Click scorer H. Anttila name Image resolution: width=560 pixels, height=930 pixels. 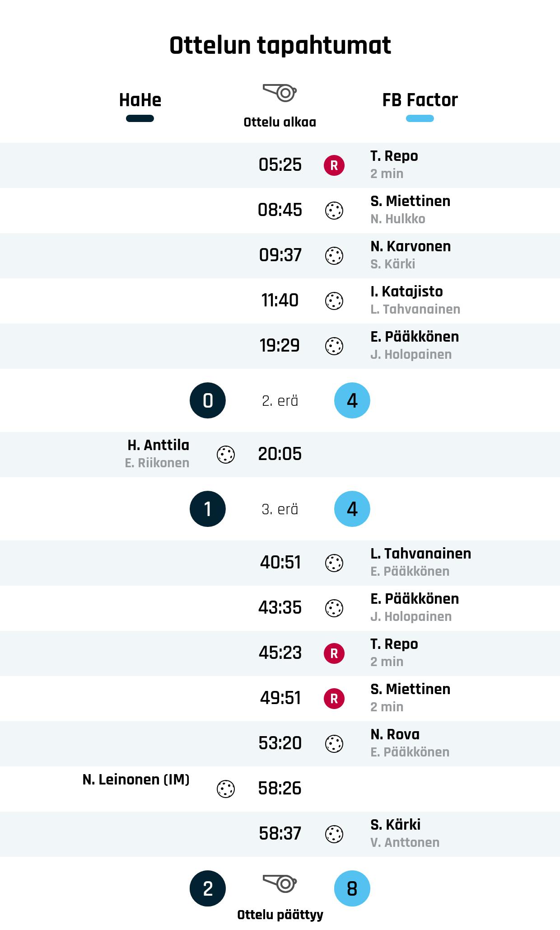coord(158,445)
